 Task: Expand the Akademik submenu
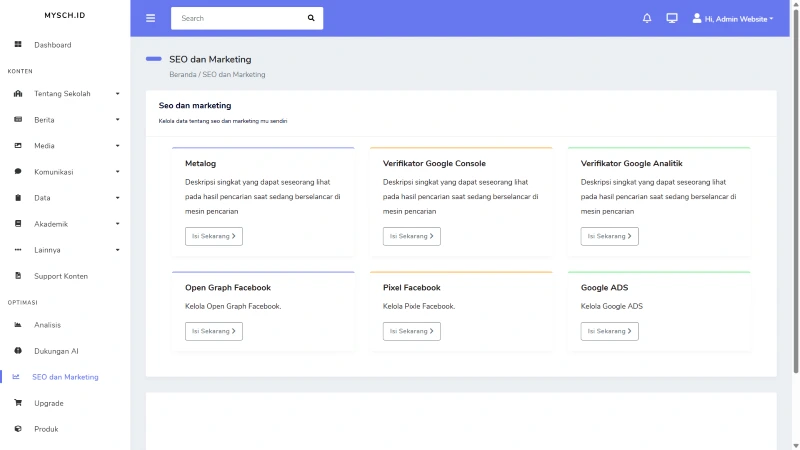pyautogui.click(x=117, y=224)
